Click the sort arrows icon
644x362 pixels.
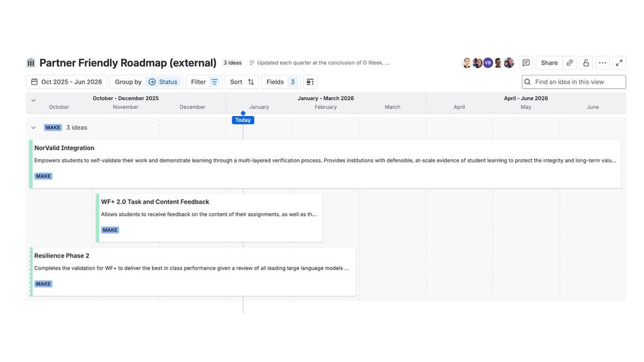251,82
